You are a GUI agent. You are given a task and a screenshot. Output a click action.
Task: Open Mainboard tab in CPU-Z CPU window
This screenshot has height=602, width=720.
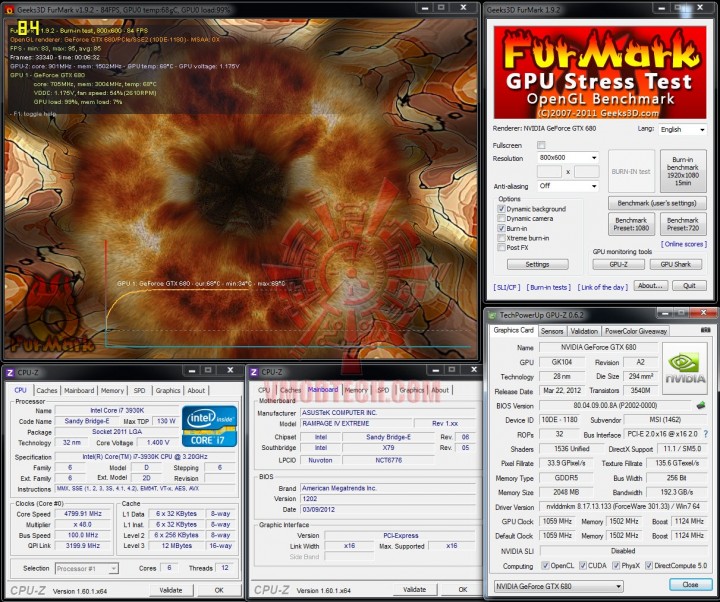pyautogui.click(x=79, y=390)
